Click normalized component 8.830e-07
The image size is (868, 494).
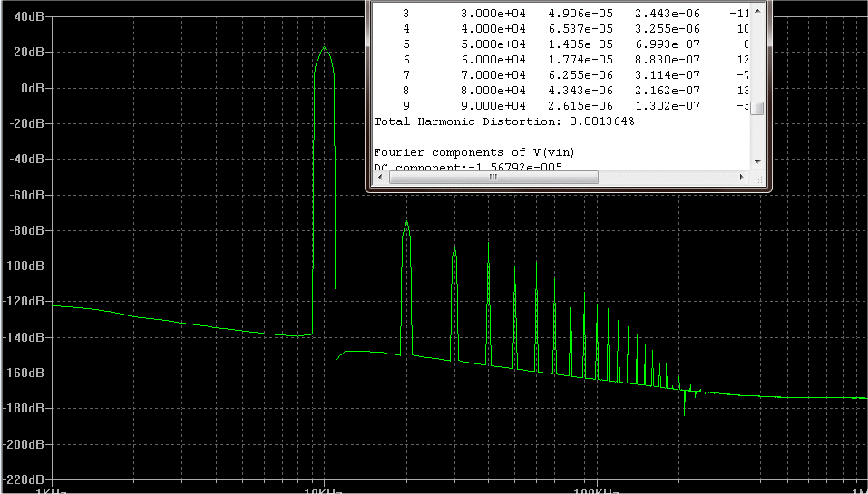pyautogui.click(x=668, y=59)
